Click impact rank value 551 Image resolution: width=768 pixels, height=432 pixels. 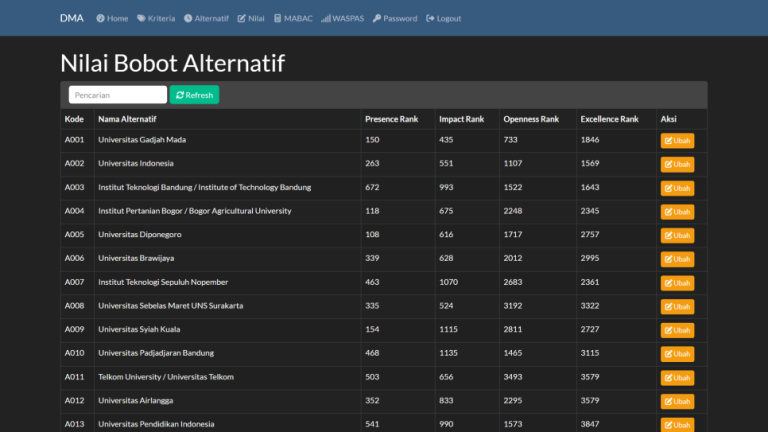tap(446, 163)
